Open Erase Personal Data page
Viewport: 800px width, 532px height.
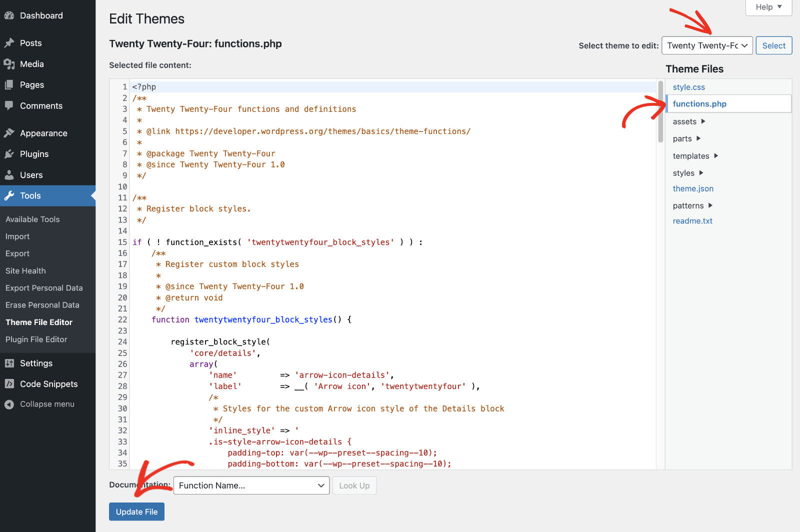[x=42, y=305]
